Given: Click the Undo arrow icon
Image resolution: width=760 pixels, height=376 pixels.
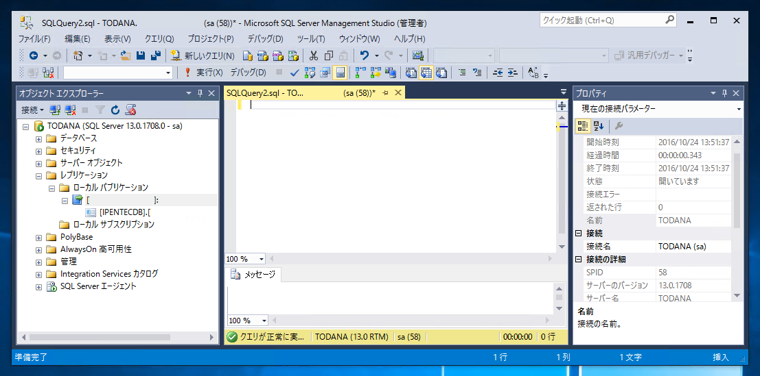Looking at the screenshot, I should pyautogui.click(x=364, y=56).
